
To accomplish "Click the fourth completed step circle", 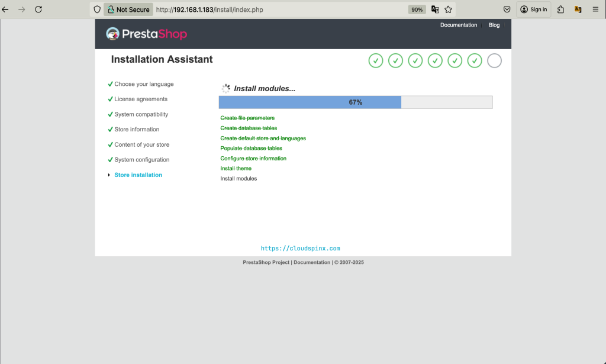I will [x=435, y=60].
